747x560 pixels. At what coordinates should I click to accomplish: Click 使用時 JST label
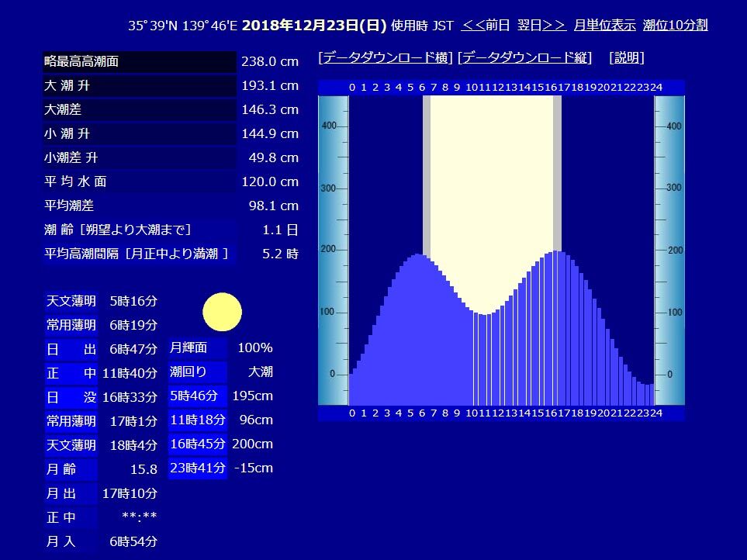(422, 26)
